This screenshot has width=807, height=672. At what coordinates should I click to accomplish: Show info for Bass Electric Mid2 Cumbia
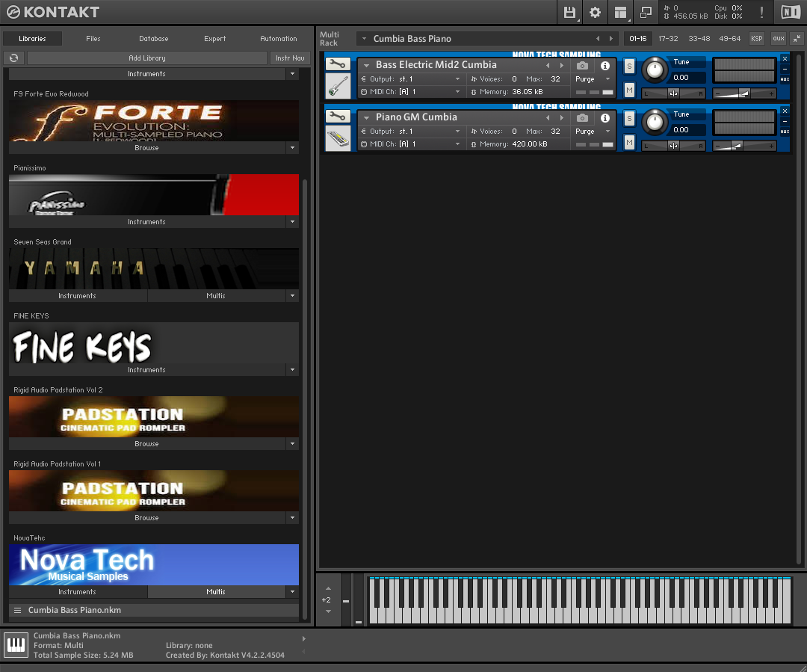(605, 65)
